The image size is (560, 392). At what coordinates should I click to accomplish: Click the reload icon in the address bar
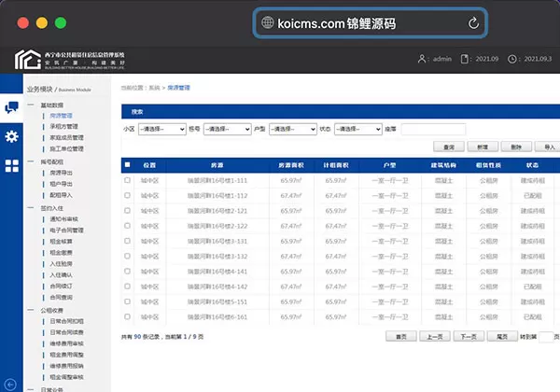[x=473, y=23]
